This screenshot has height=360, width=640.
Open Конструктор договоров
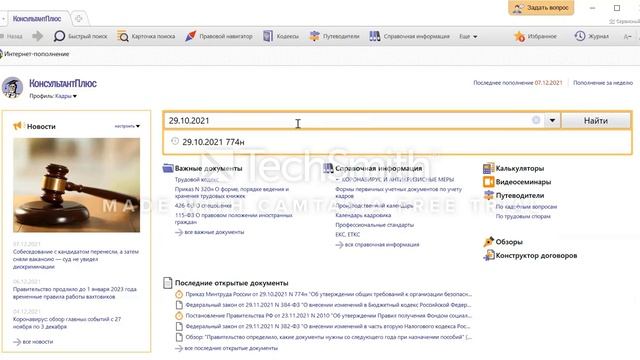click(x=536, y=256)
